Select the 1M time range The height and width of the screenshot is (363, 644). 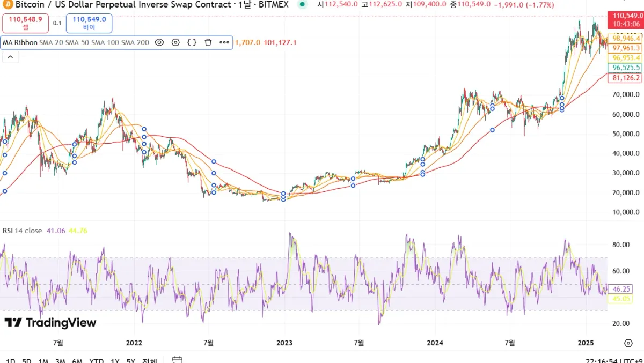(x=43, y=360)
